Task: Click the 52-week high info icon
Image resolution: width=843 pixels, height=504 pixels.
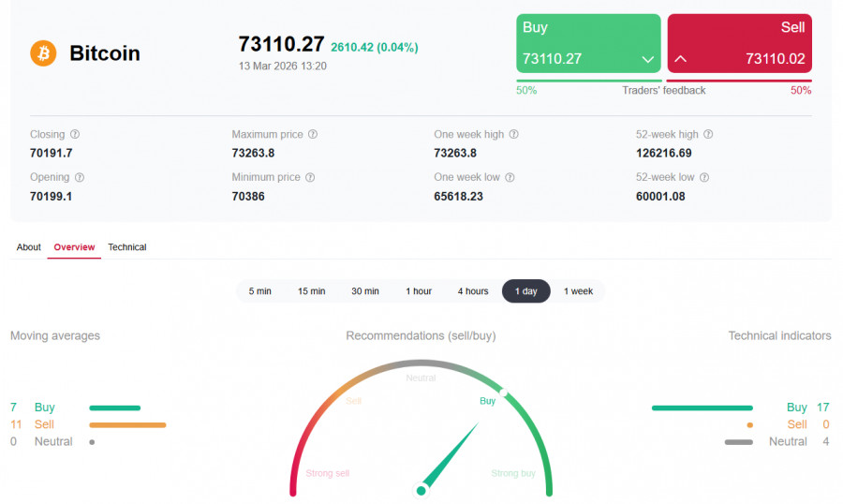Action: pyautogui.click(x=709, y=134)
